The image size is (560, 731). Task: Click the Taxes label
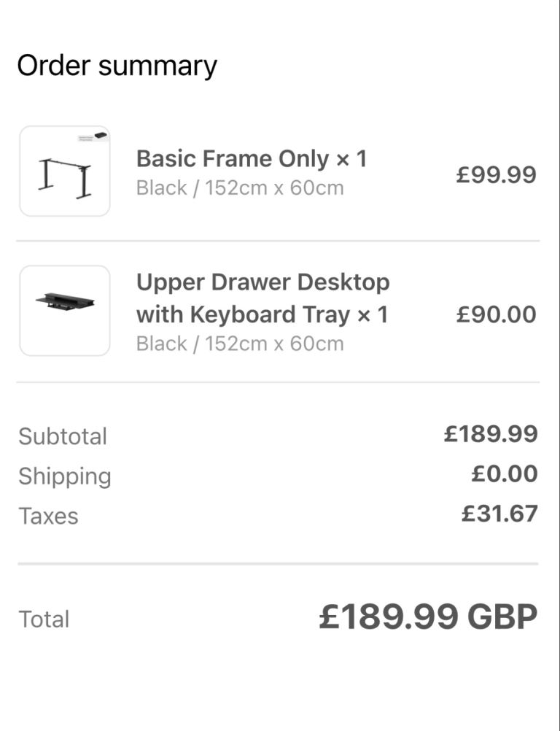[48, 516]
